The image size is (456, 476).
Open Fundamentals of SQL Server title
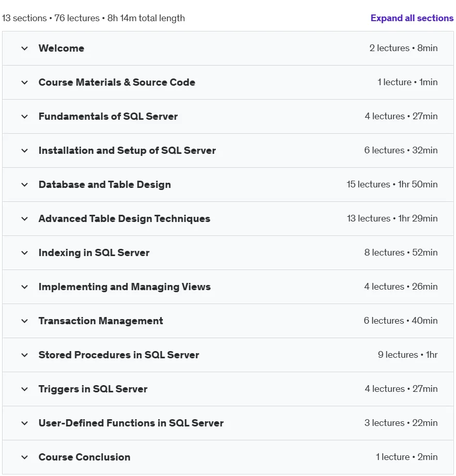tap(108, 117)
